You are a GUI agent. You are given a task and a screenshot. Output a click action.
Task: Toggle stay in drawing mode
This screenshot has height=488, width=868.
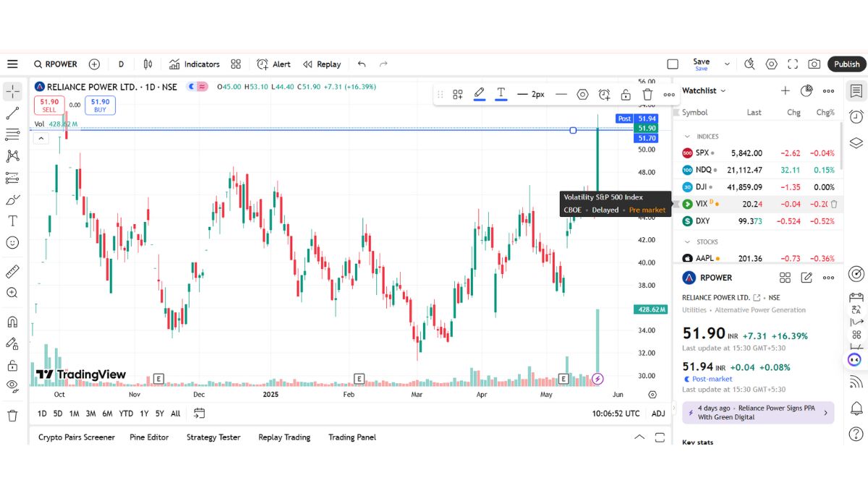click(x=12, y=343)
